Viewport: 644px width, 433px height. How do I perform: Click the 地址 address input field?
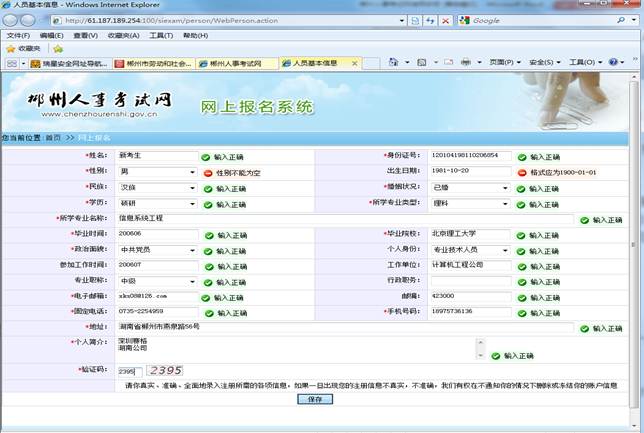pos(345,327)
